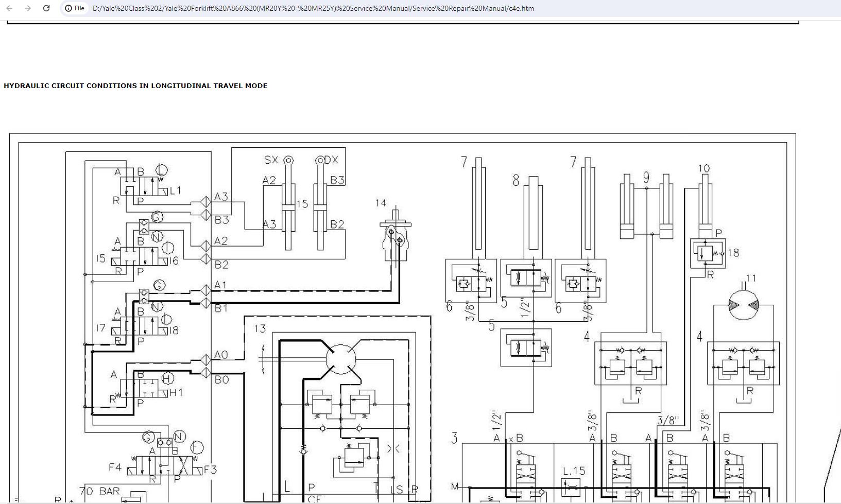Reload the current page
Viewport: 841px width, 504px height.
(46, 8)
